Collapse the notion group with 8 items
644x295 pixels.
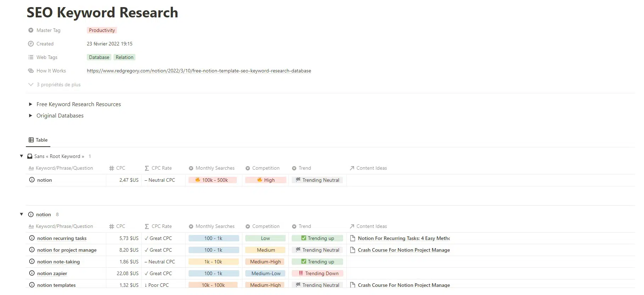coord(22,214)
